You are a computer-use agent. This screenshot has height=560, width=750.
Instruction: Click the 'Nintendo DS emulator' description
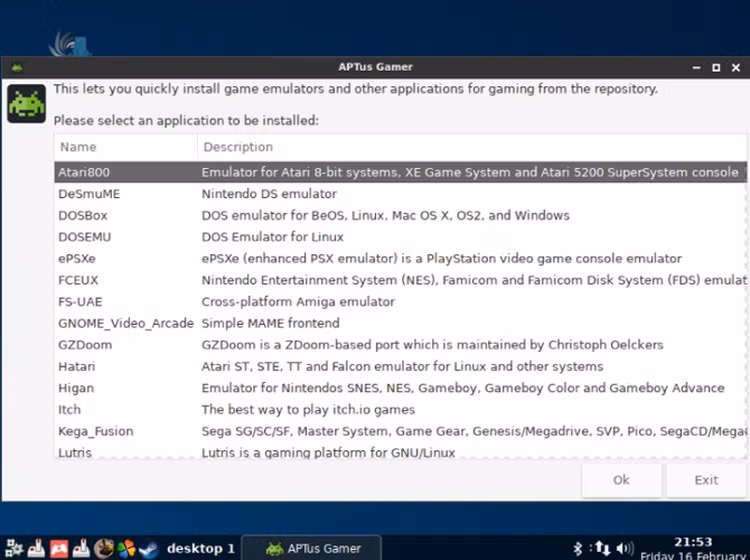click(x=269, y=194)
